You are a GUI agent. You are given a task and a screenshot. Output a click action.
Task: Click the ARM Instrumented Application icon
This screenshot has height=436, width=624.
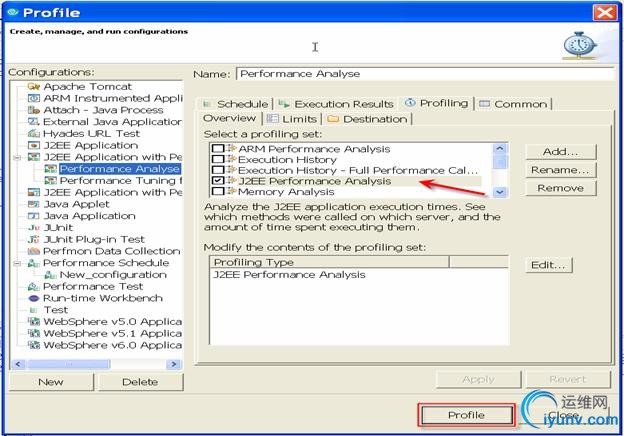[34, 98]
